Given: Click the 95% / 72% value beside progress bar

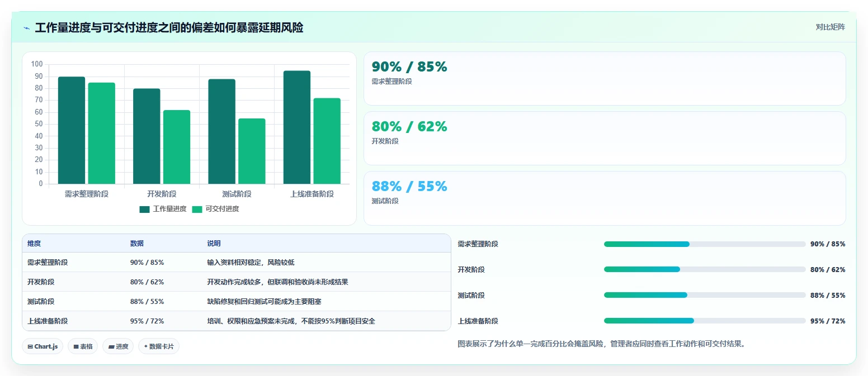Looking at the screenshot, I should [x=828, y=321].
